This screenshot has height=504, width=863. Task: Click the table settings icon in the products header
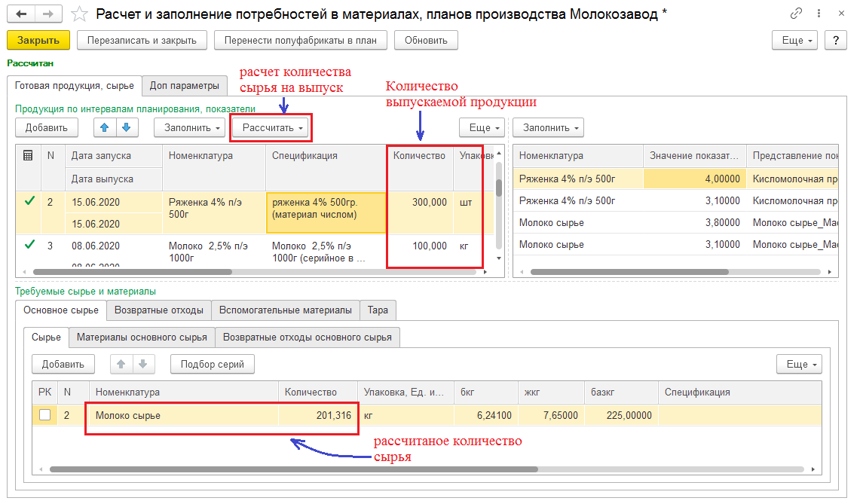point(28,156)
